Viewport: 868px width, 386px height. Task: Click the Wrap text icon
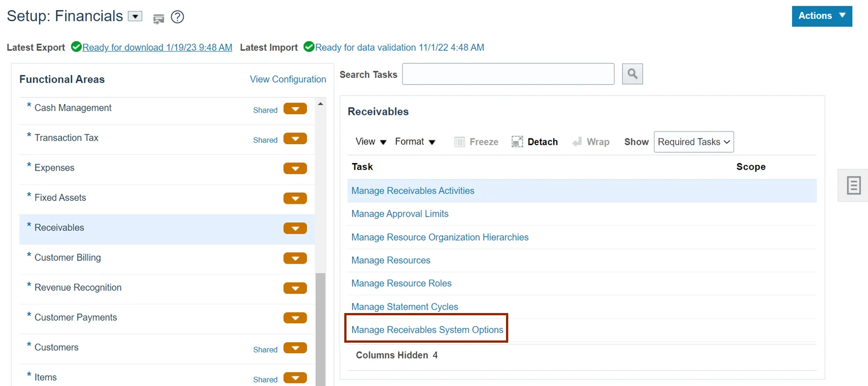[x=577, y=142]
